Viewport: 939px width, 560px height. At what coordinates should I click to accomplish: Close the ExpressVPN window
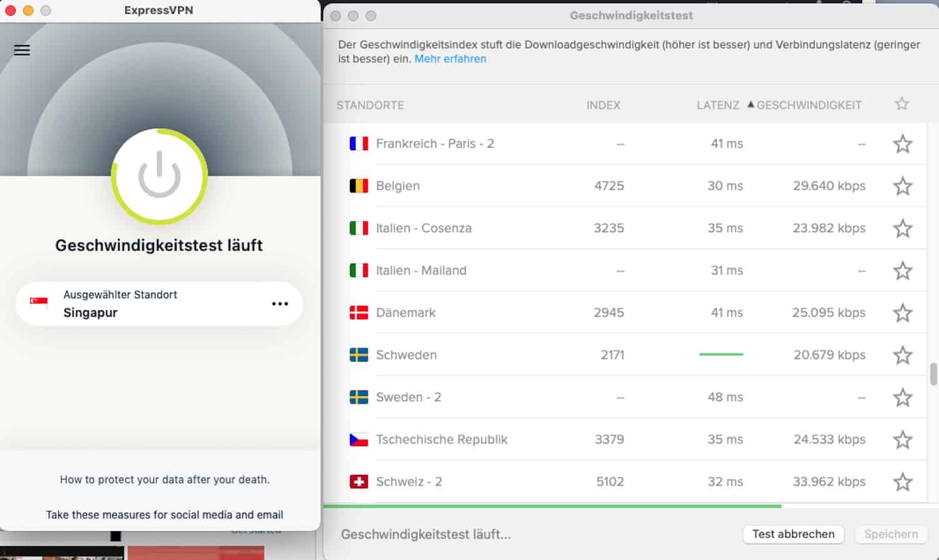(11, 10)
